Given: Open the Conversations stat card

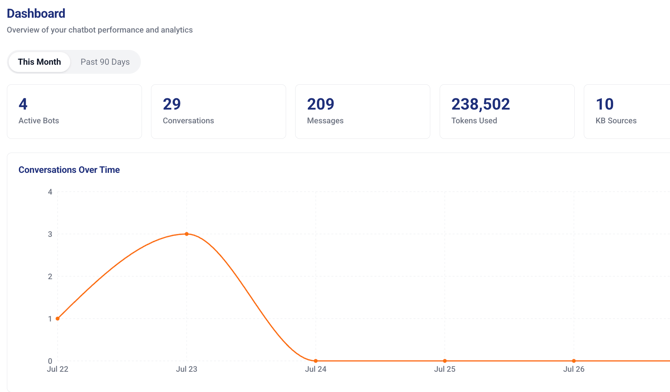Looking at the screenshot, I should (218, 112).
